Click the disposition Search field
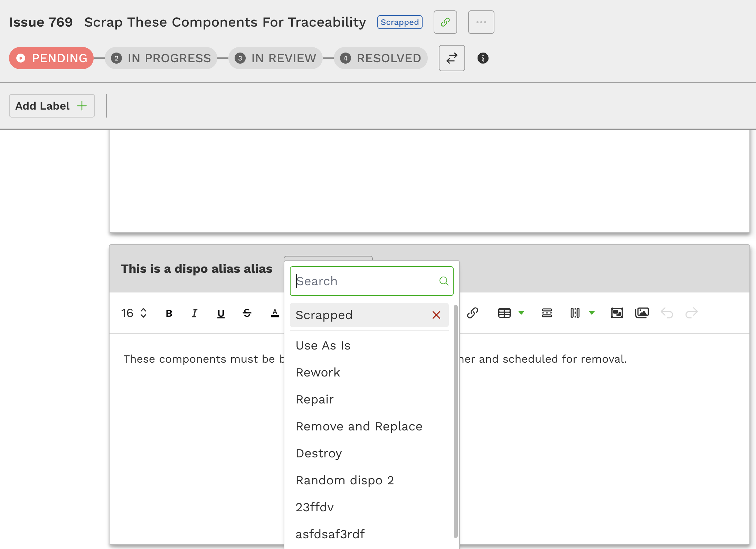The width and height of the screenshot is (756, 549). click(x=366, y=281)
